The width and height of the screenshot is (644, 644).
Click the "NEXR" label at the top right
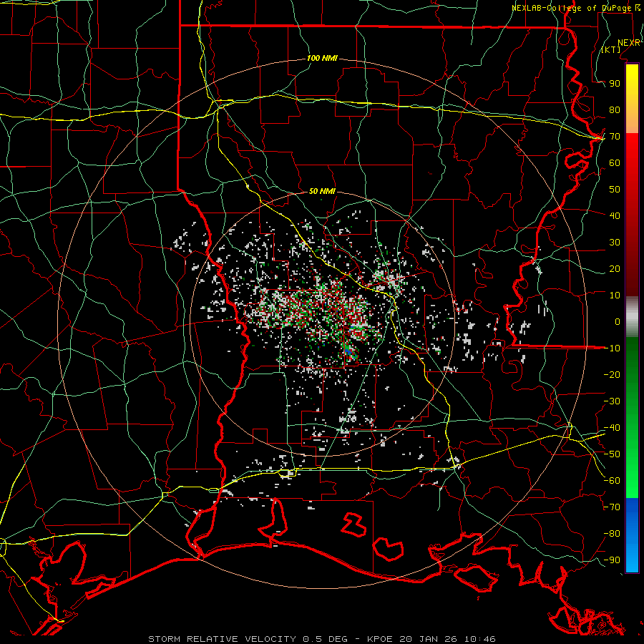pos(629,43)
